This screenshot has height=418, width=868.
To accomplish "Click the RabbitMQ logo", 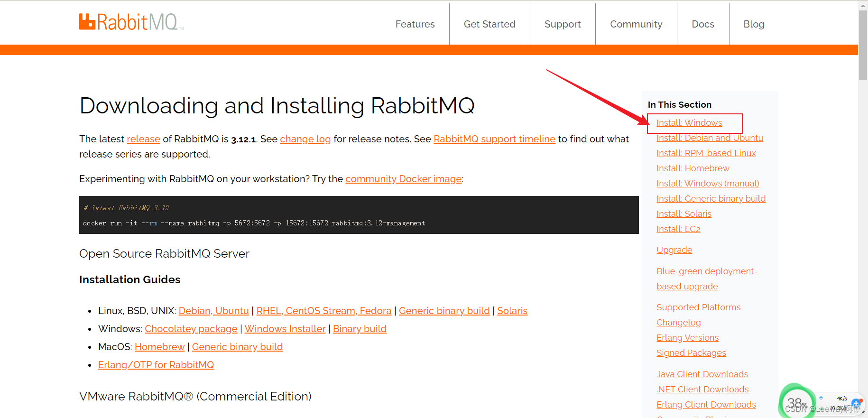I will tap(131, 22).
